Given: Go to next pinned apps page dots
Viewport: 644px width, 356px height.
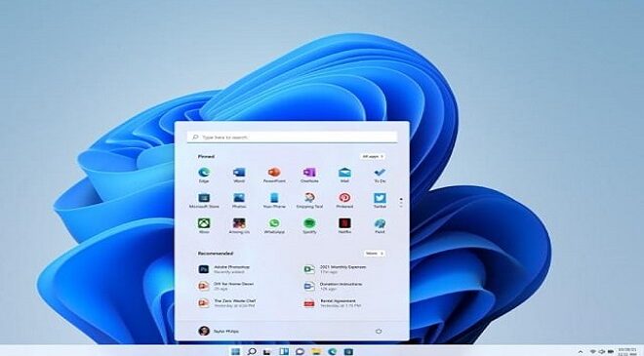Looking at the screenshot, I should click(x=401, y=202).
